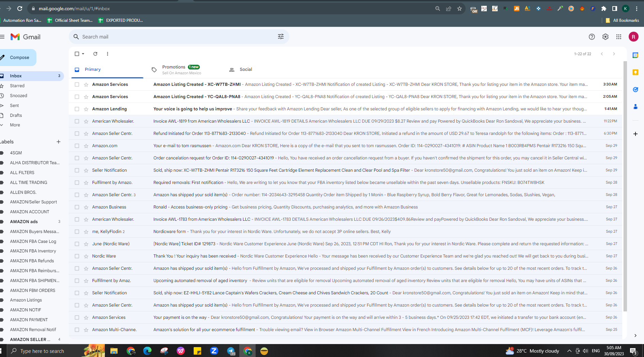The width and height of the screenshot is (644, 357).
Task: Click the email list vertical scrollbar
Action: [625, 187]
